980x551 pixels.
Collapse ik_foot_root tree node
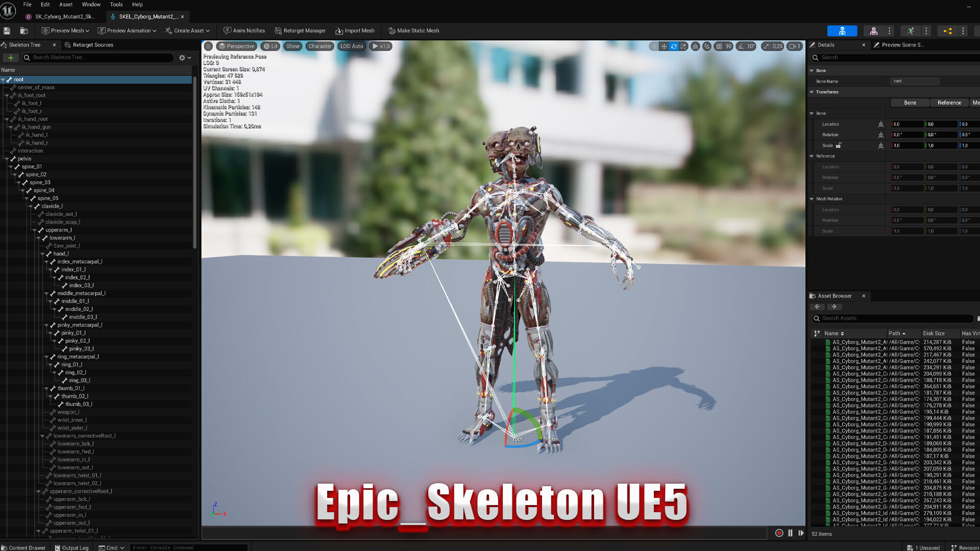[x=7, y=95]
